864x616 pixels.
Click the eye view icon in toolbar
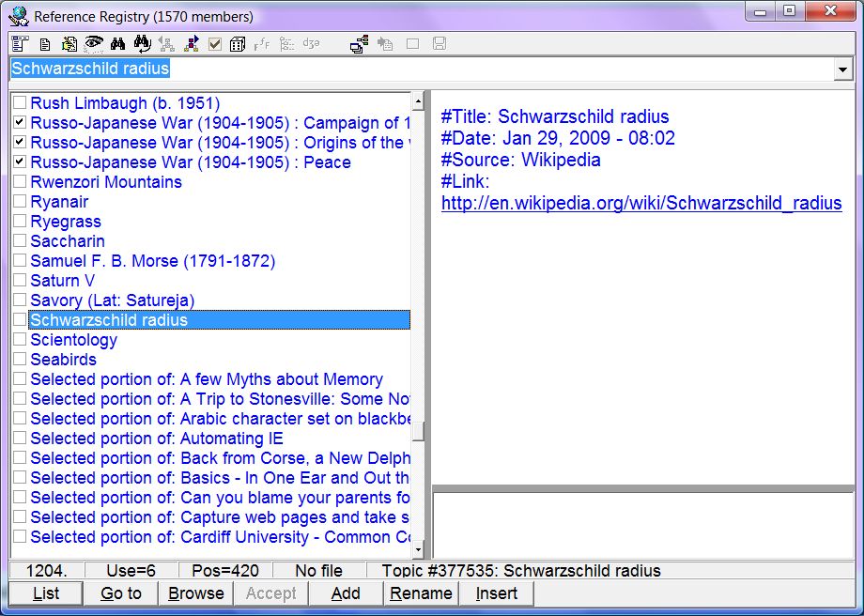94,44
